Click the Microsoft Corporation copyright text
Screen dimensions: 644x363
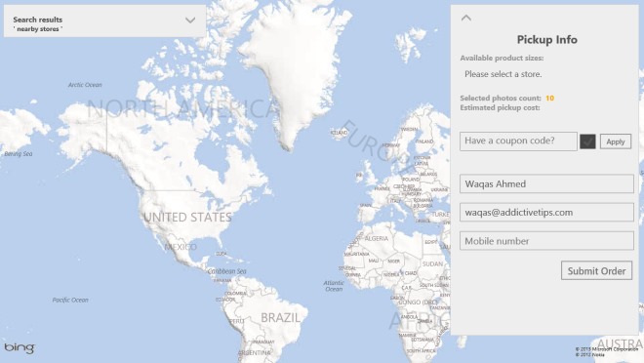(607, 349)
